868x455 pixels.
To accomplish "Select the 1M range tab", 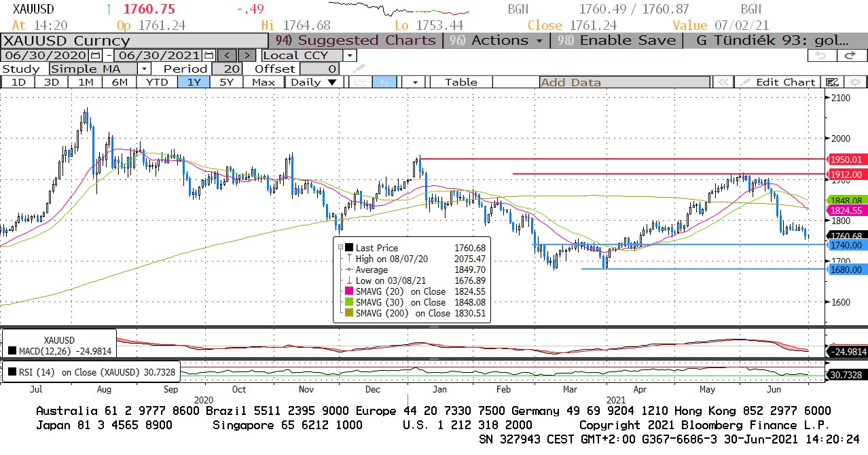I will pyautogui.click(x=86, y=82).
